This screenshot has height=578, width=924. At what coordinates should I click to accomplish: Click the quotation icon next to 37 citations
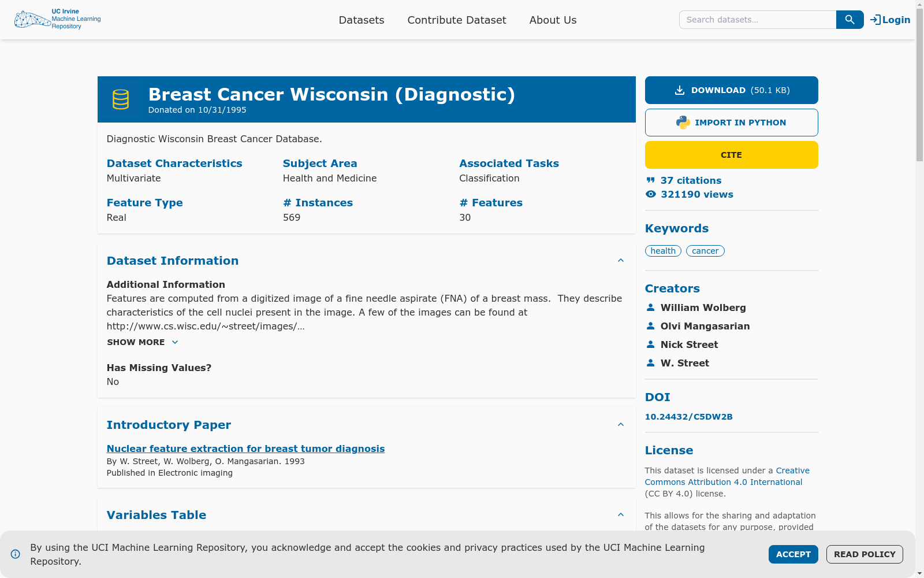point(651,180)
